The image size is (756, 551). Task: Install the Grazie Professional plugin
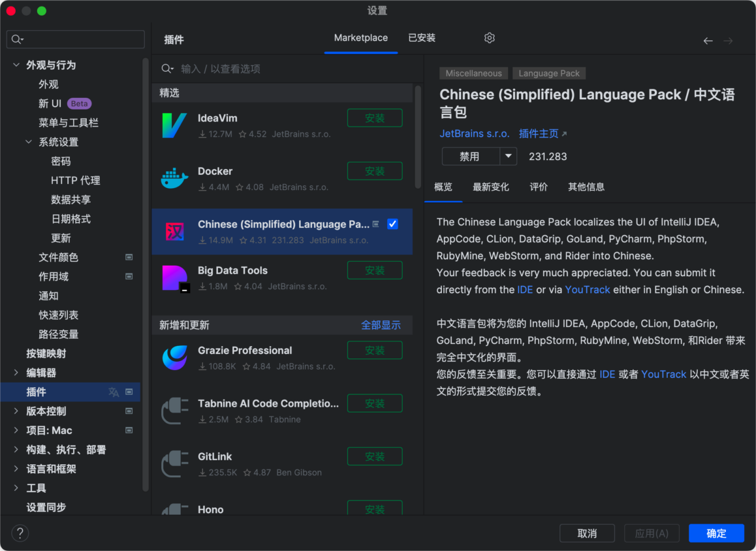[x=375, y=351]
